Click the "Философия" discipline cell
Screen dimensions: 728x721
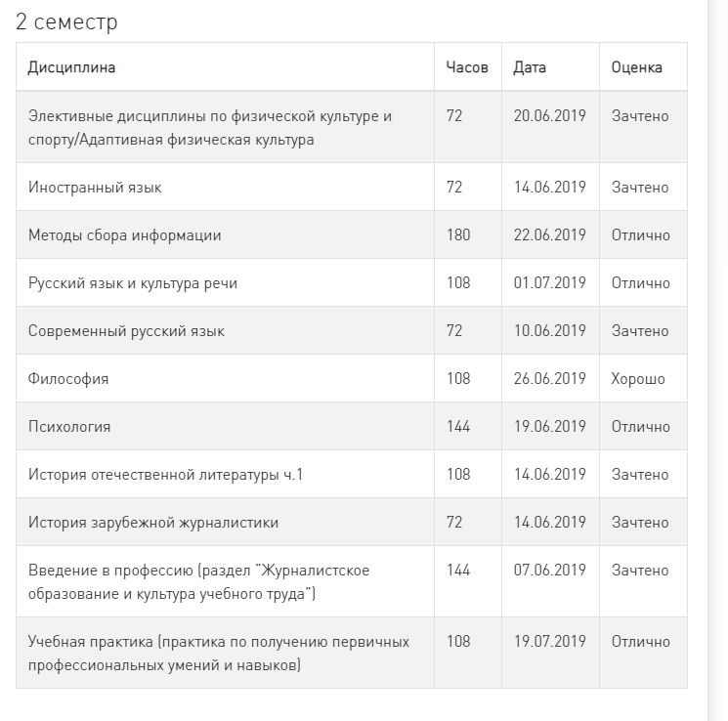68,379
